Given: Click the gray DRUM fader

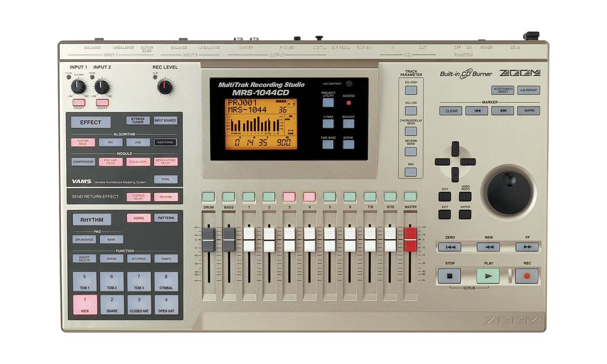Looking at the screenshot, I should 208,239.
